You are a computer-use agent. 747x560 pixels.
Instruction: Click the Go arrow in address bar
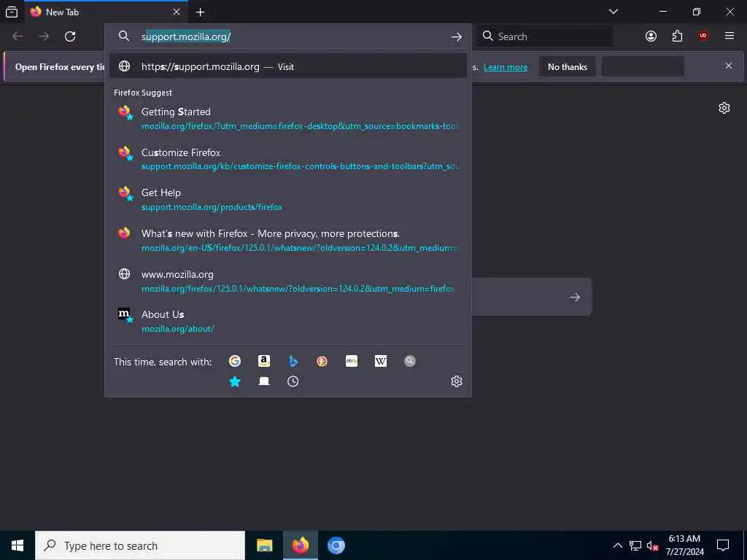[457, 36]
